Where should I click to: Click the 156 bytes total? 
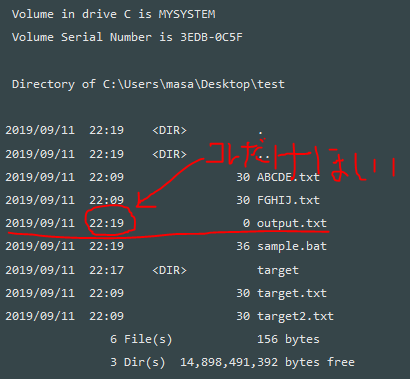click(288, 339)
